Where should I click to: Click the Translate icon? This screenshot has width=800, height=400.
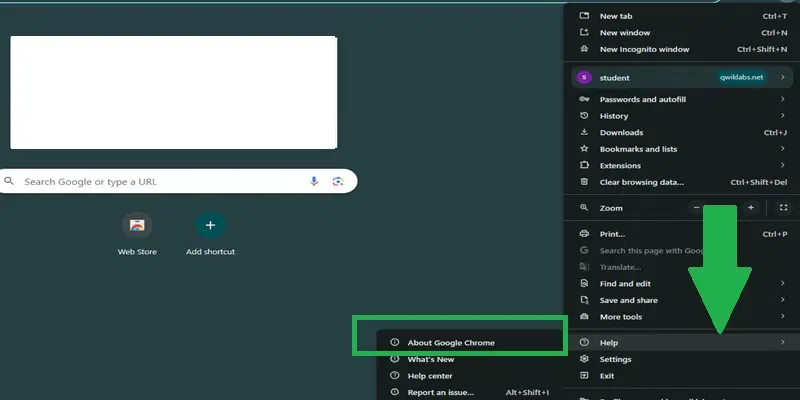[x=584, y=267]
